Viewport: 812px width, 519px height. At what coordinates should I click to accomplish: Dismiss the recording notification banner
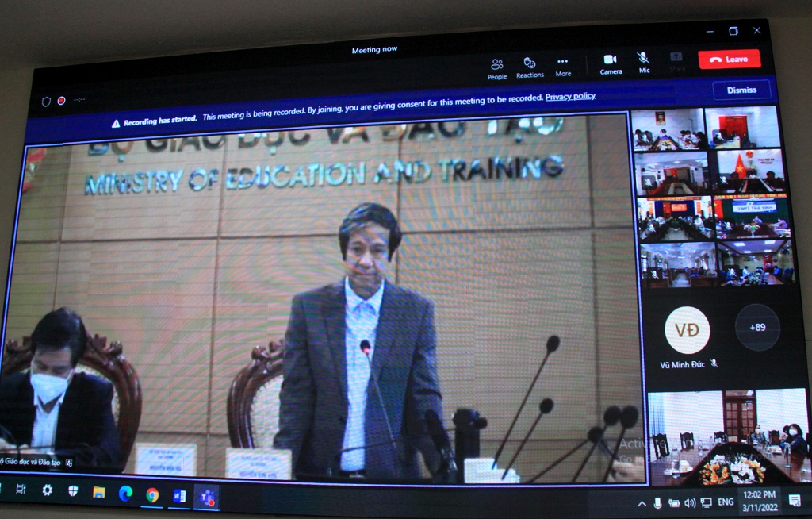(x=741, y=90)
